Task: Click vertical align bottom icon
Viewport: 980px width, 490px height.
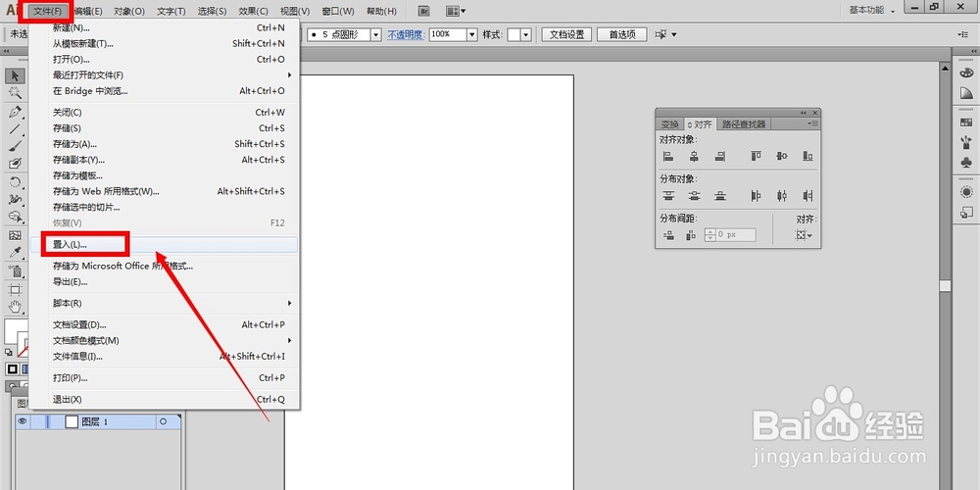Action: (x=808, y=156)
